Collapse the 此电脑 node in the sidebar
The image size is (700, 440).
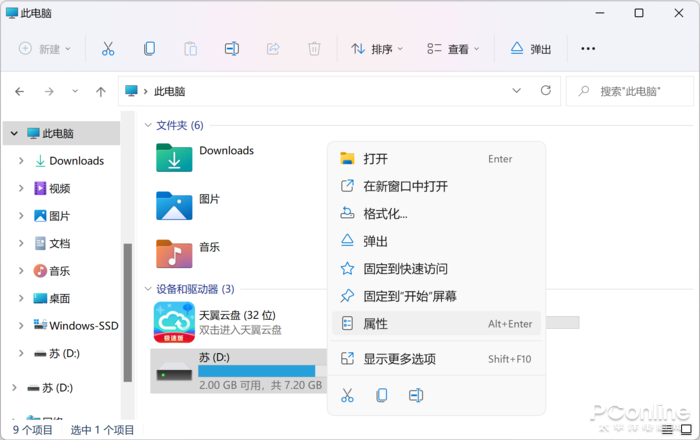click(14, 133)
